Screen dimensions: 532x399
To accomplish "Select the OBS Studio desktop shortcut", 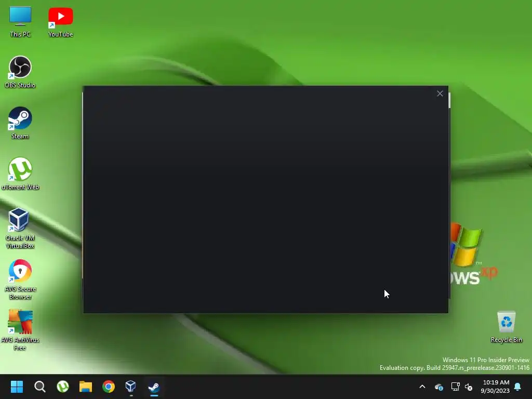I will coord(20,72).
